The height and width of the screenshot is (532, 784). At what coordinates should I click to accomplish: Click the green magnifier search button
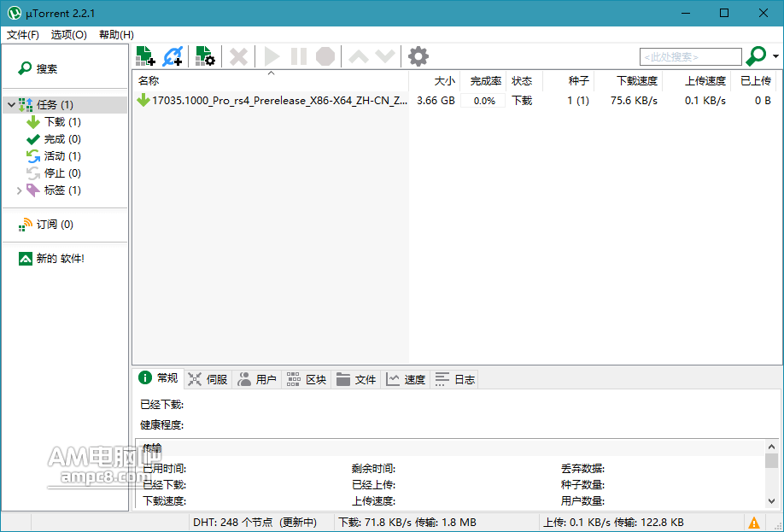pyautogui.click(x=756, y=56)
